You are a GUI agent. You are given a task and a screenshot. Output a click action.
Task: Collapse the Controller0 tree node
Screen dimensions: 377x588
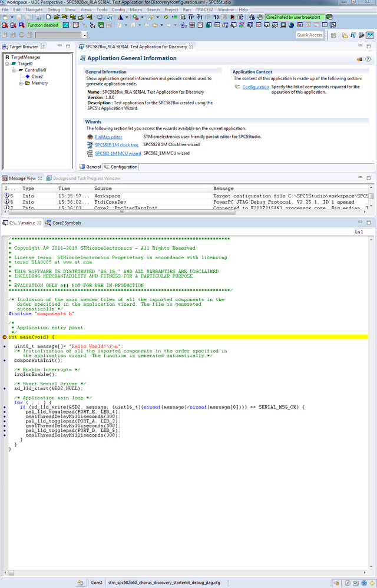pyautogui.click(x=14, y=70)
